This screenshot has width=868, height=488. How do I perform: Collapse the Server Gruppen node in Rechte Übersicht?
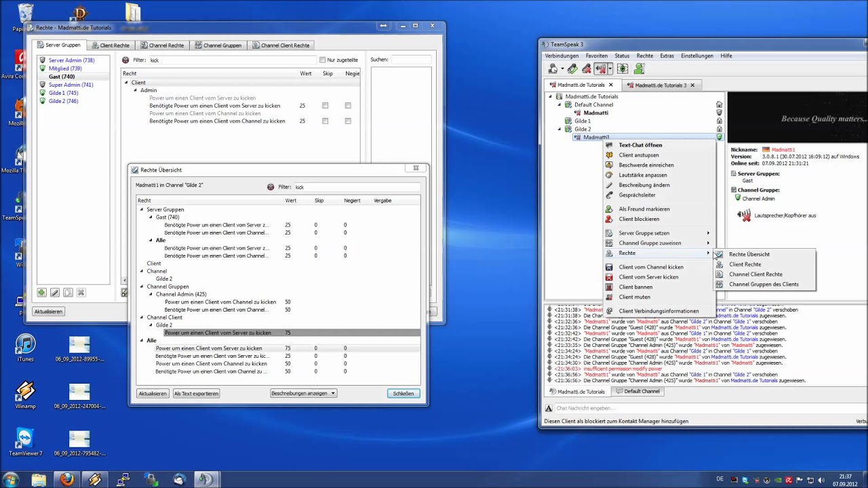pos(142,209)
